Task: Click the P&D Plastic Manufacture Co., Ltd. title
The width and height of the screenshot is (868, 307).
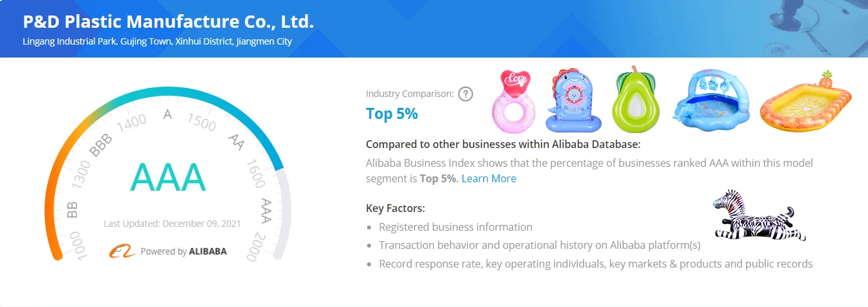Action: click(168, 22)
